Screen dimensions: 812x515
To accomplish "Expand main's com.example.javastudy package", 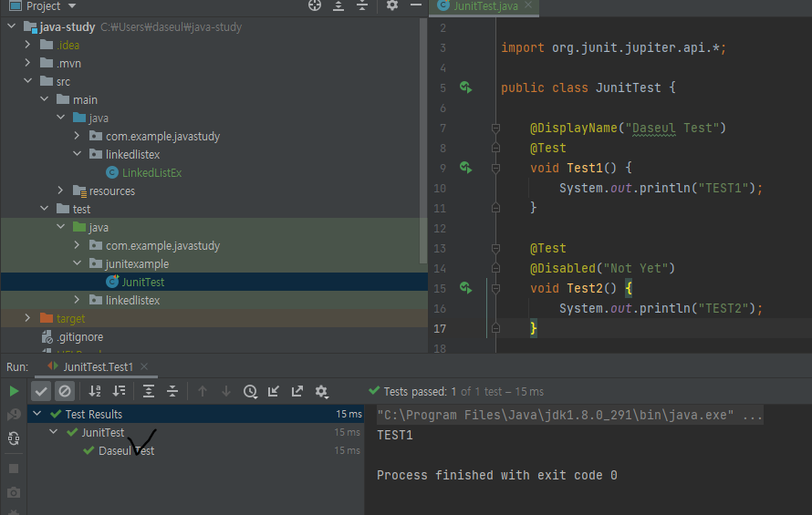I will click(x=77, y=136).
